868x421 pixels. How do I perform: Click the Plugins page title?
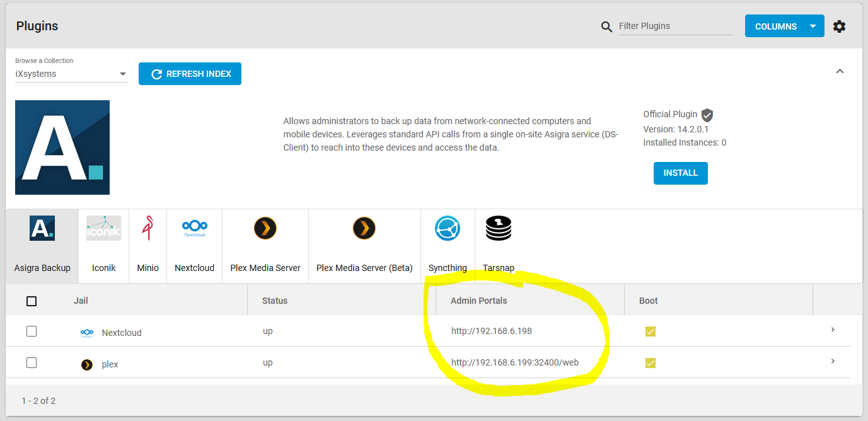[x=37, y=26]
